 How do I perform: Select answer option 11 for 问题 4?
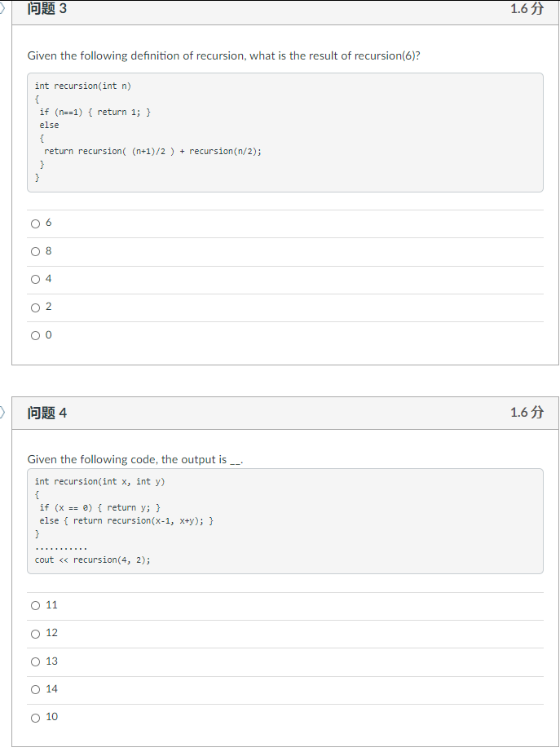(x=35, y=605)
